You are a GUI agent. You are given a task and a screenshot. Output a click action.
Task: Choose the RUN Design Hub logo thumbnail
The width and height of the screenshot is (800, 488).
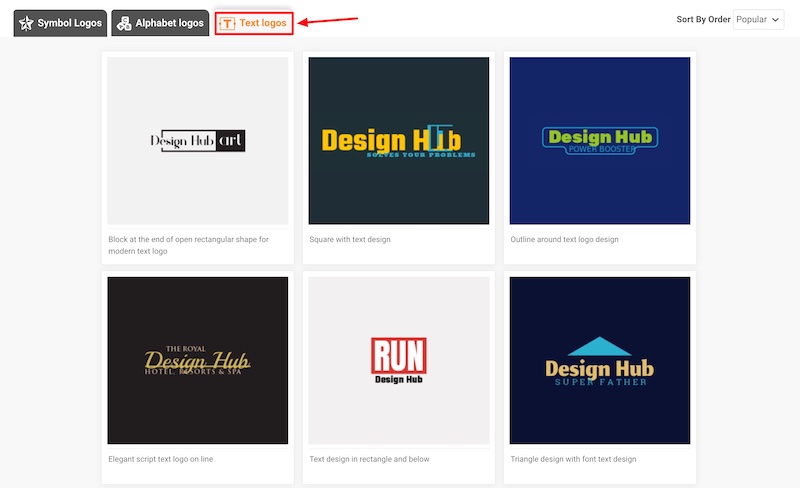pos(398,360)
